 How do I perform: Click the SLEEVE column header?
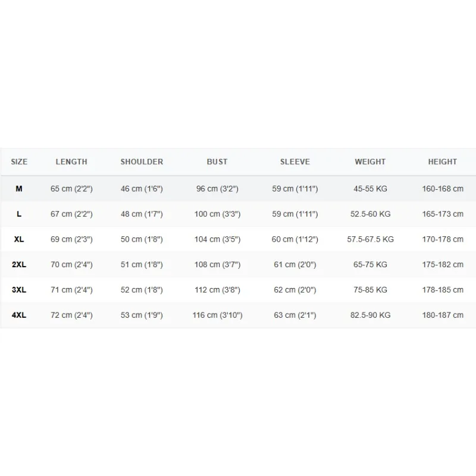pos(295,162)
